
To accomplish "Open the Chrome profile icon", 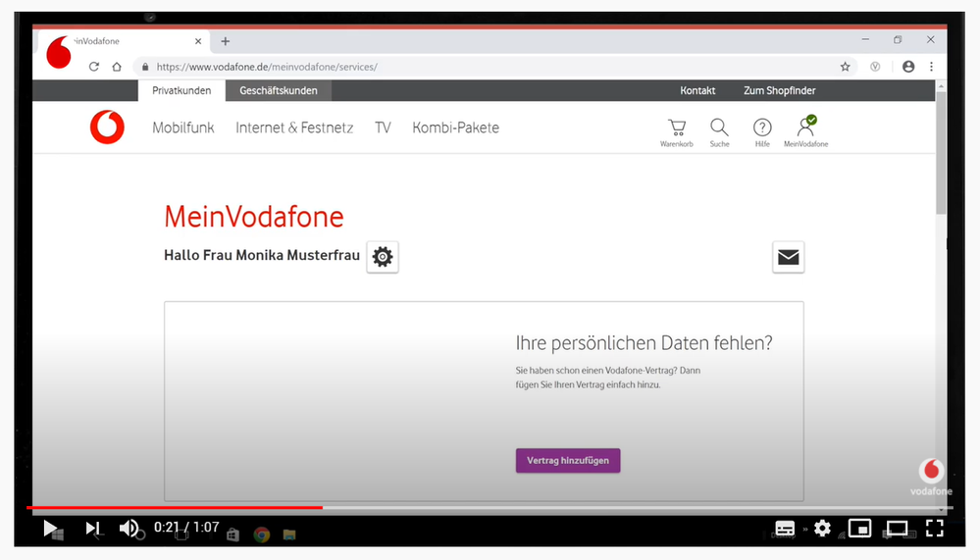I will [x=908, y=67].
